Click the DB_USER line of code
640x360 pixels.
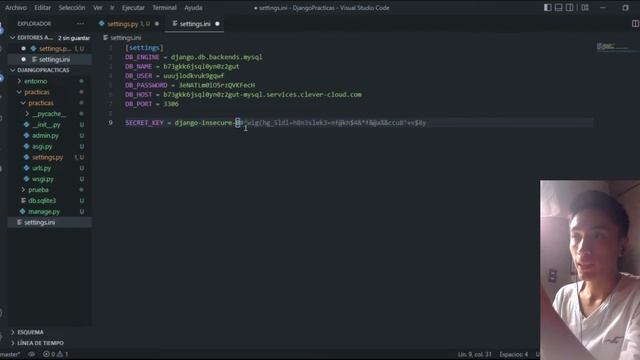(175, 76)
